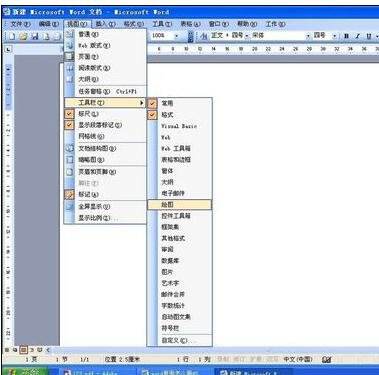Screen dimensions: 379x375
Task: Click the Microsoft Word button on the taskbar
Action: (253, 372)
